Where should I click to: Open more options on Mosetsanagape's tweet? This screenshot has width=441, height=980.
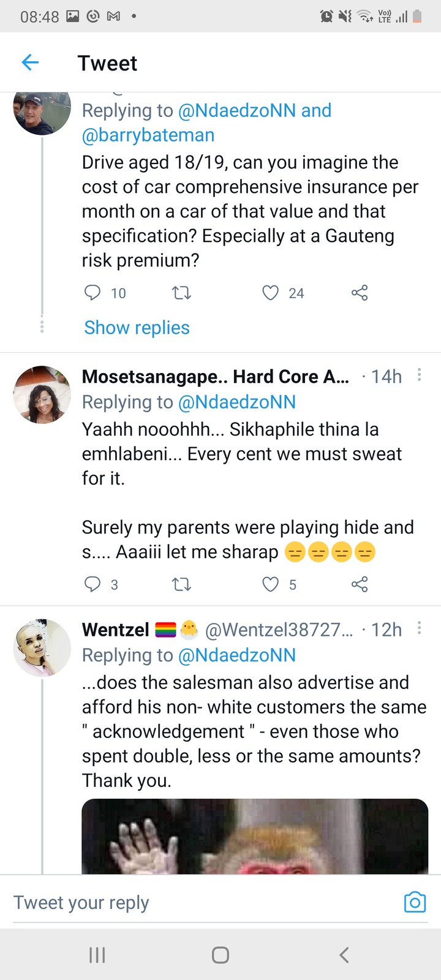pos(419,375)
